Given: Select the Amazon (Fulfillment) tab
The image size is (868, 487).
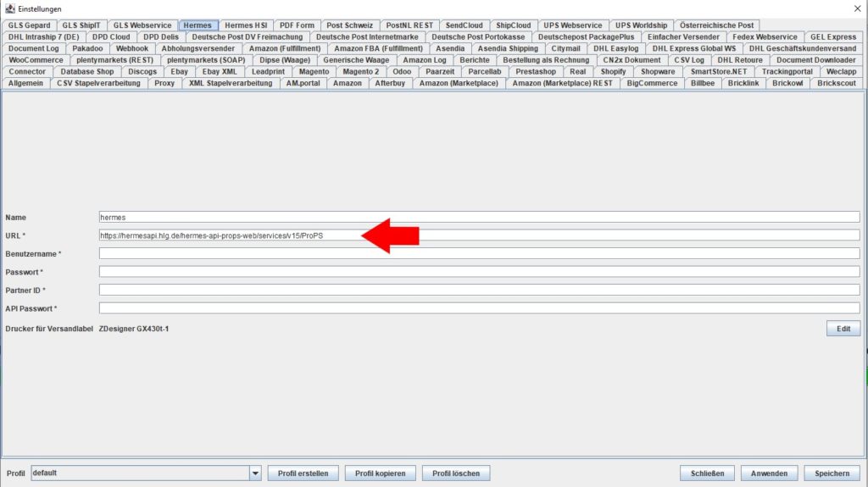Looking at the screenshot, I should (285, 49).
